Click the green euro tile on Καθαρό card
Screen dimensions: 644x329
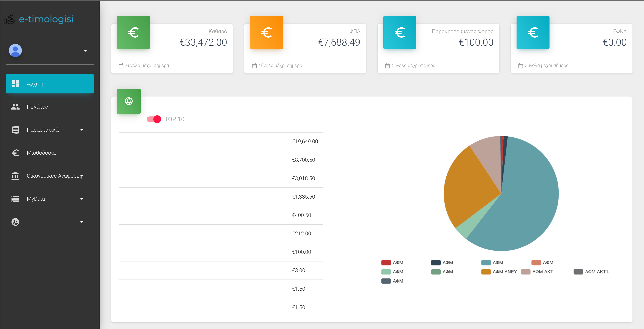point(133,32)
